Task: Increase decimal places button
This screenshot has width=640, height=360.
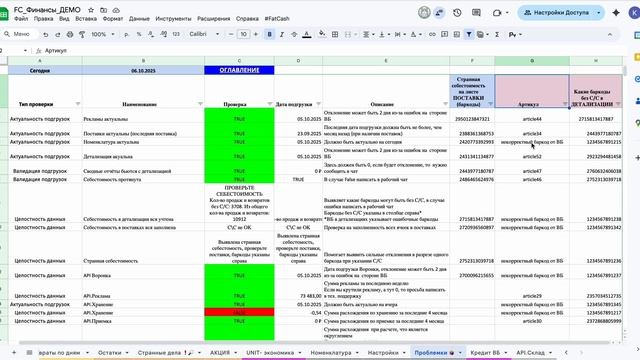Action: tap(163, 35)
